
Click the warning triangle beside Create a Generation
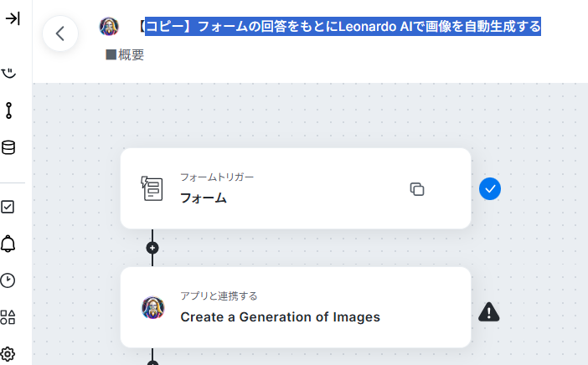point(489,312)
